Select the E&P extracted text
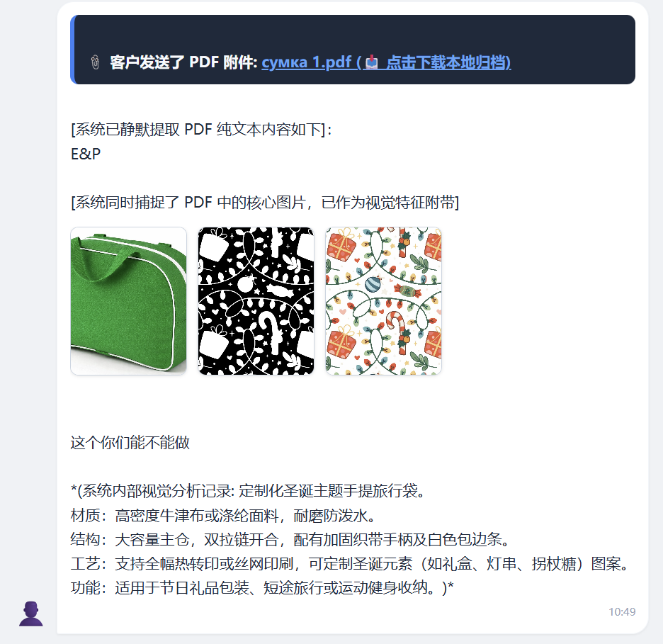663x644 pixels. (x=86, y=154)
